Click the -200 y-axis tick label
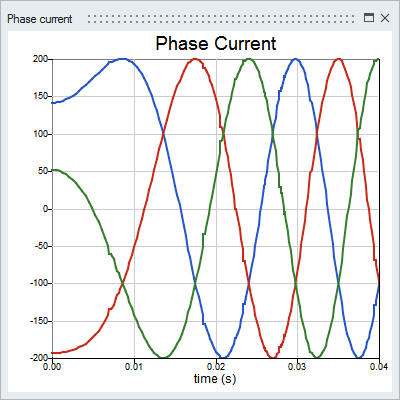Image resolution: width=400 pixels, height=400 pixels. 39,358
